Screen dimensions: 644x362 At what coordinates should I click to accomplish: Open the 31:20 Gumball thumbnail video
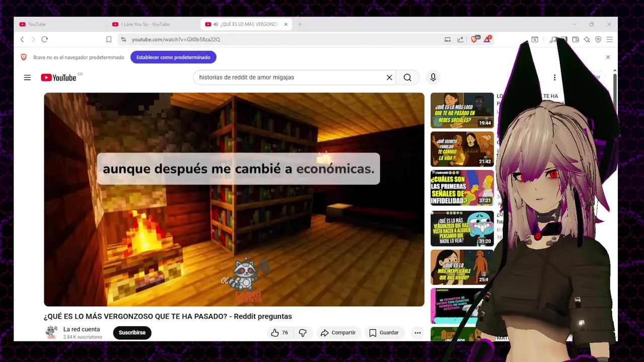point(462,229)
